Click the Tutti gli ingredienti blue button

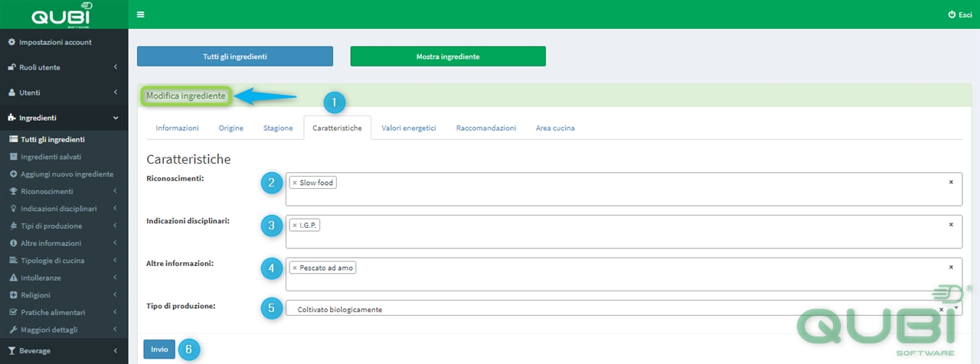[235, 57]
